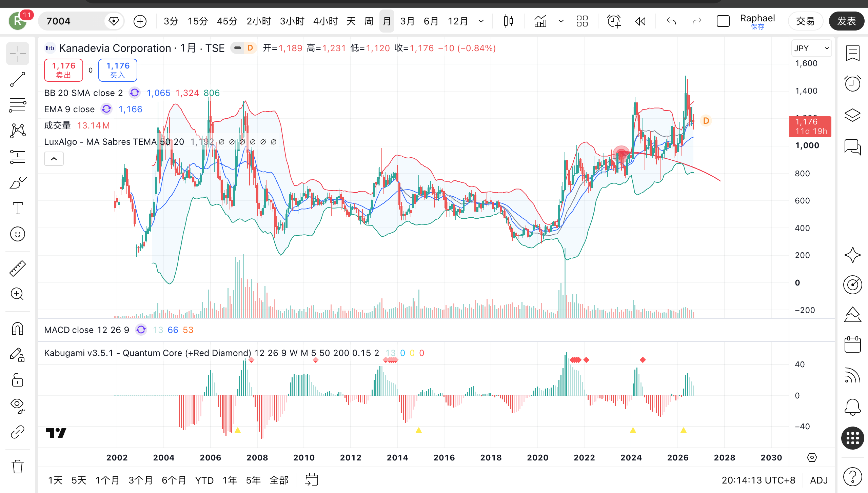Switch to the 3分 interval

click(x=171, y=21)
